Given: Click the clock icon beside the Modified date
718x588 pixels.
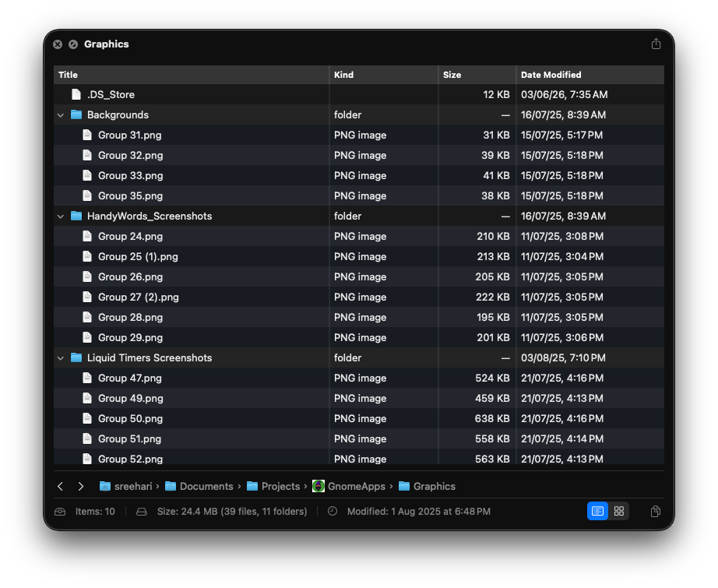Looking at the screenshot, I should click(x=333, y=511).
